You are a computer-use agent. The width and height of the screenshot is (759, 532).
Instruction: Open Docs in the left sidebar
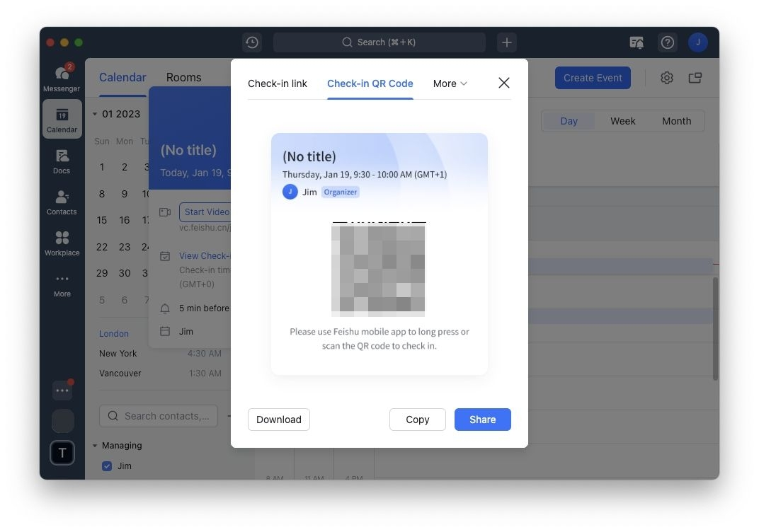click(x=62, y=161)
